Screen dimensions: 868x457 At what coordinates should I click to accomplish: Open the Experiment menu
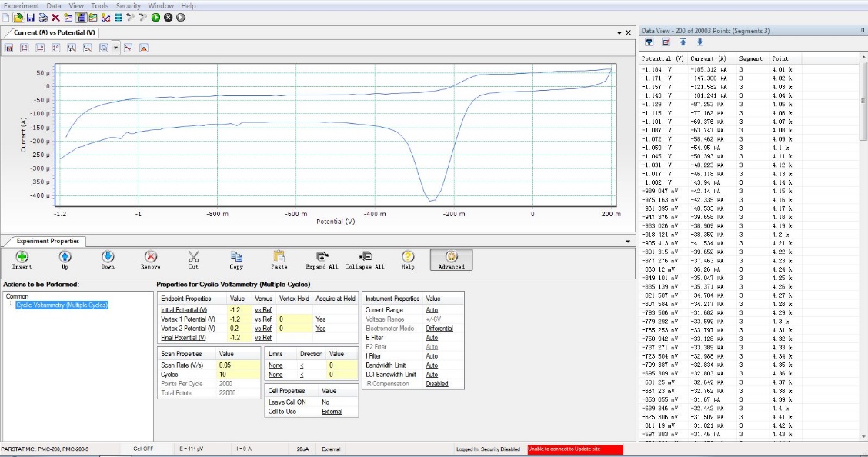[x=22, y=5]
